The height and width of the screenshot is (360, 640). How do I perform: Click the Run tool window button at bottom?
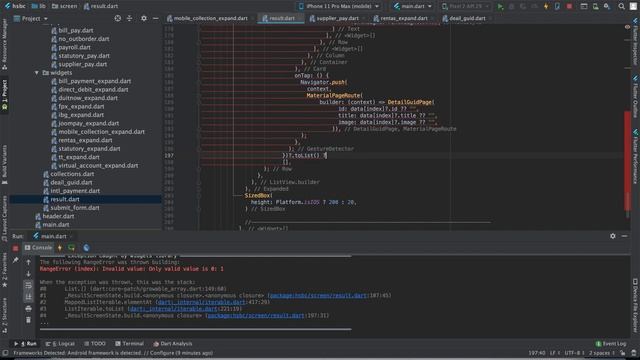pyautogui.click(x=25, y=344)
